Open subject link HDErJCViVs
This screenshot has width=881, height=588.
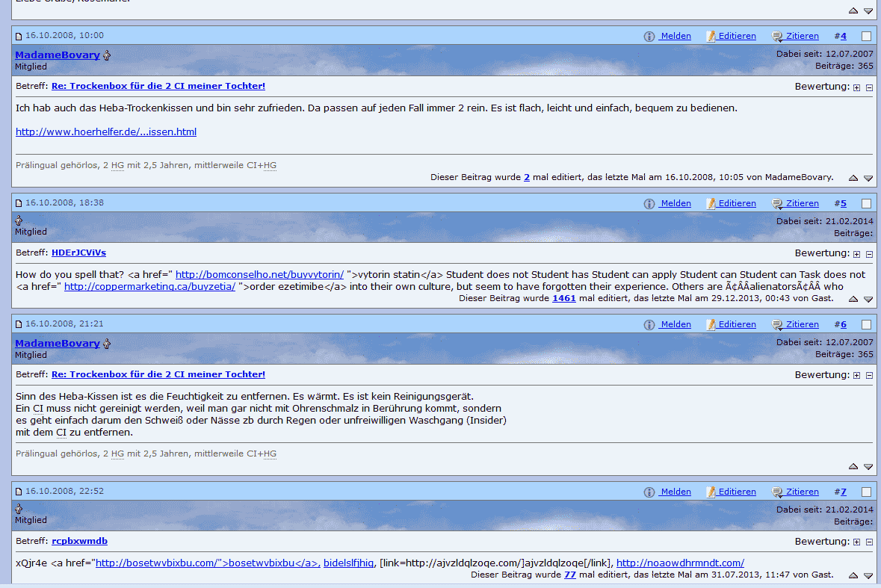[78, 253]
